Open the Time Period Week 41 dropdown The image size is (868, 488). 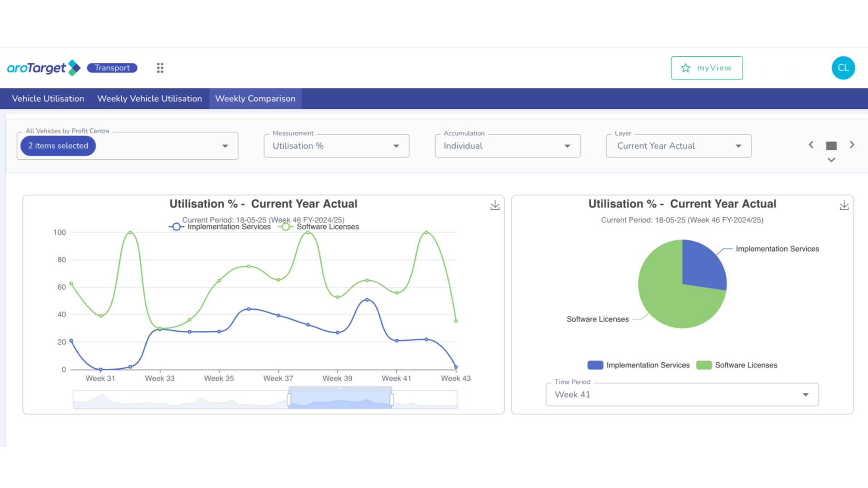coord(682,395)
